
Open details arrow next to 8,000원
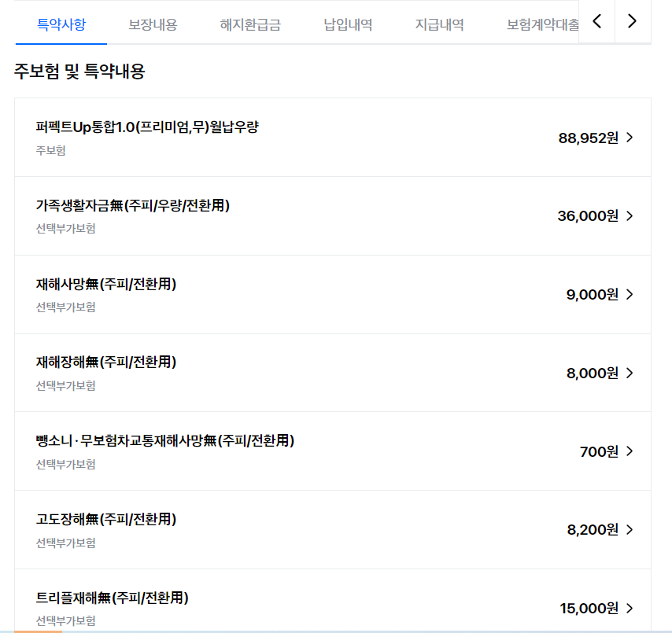point(629,374)
